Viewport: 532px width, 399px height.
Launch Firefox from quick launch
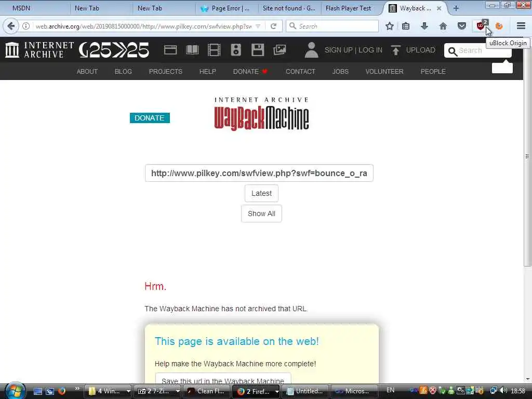(x=62, y=391)
